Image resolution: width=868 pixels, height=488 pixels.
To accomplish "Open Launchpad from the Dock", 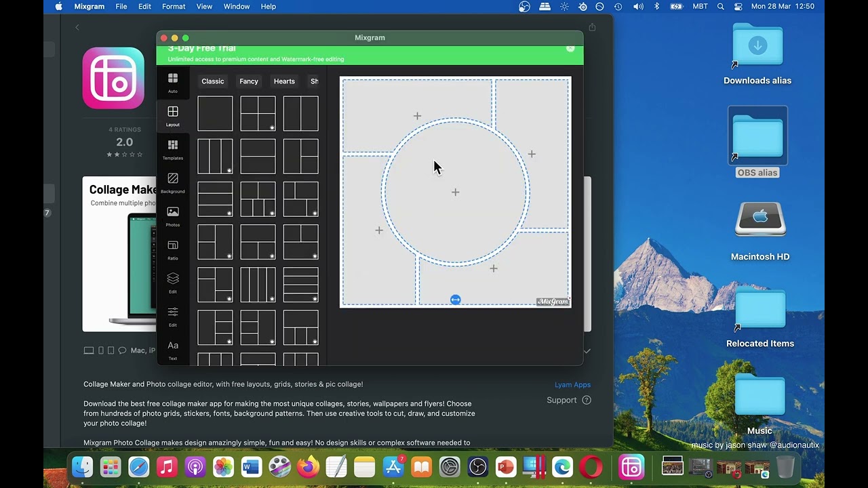I will [x=111, y=467].
